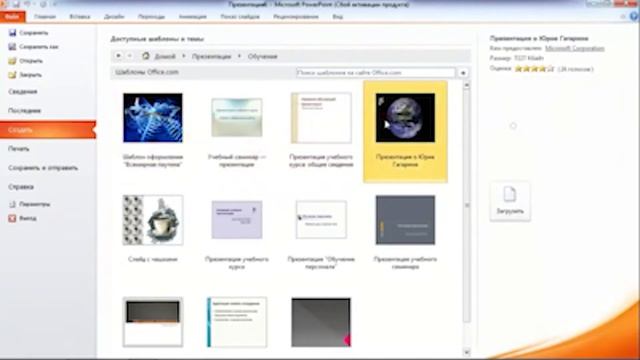Click the Закрыть folder icon
Image resolution: width=640 pixels, height=360 pixels.
click(x=12, y=75)
